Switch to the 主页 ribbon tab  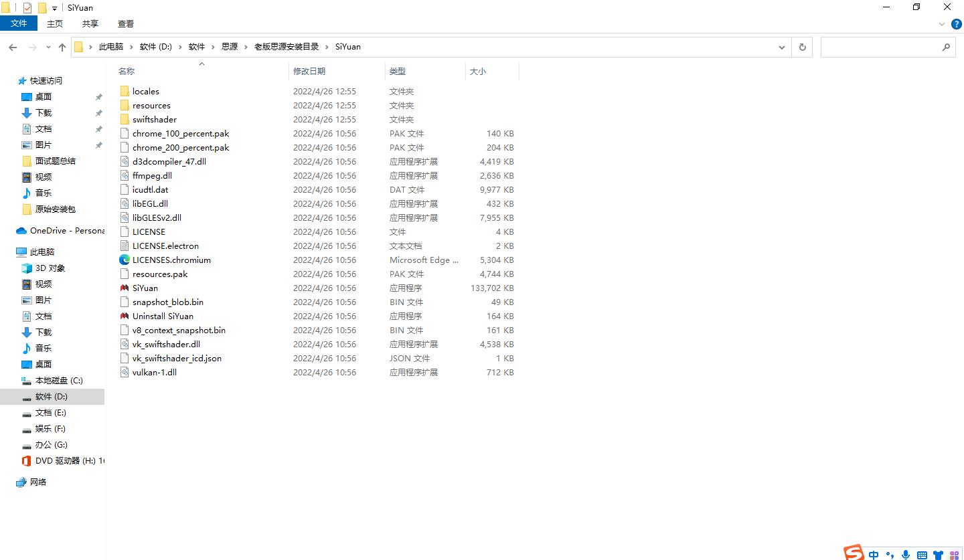point(55,24)
